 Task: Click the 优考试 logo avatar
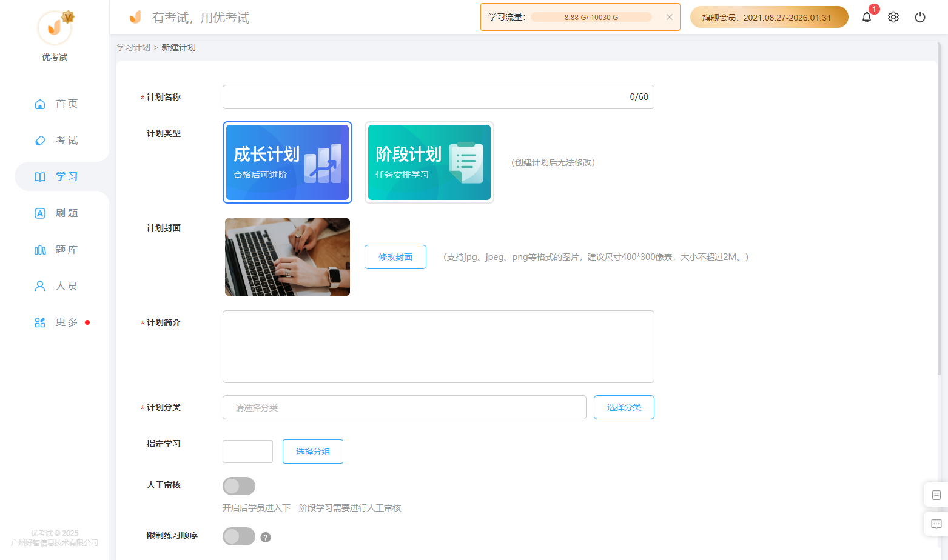55,28
